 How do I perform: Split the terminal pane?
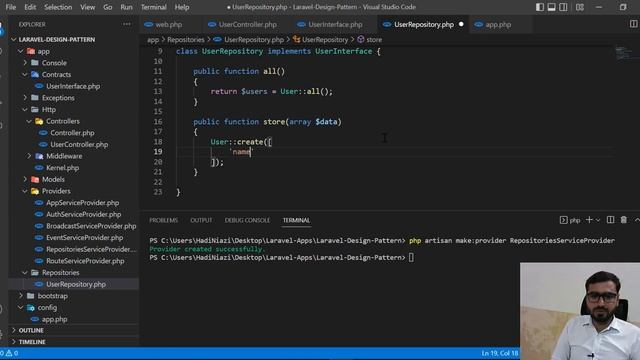pos(610,220)
